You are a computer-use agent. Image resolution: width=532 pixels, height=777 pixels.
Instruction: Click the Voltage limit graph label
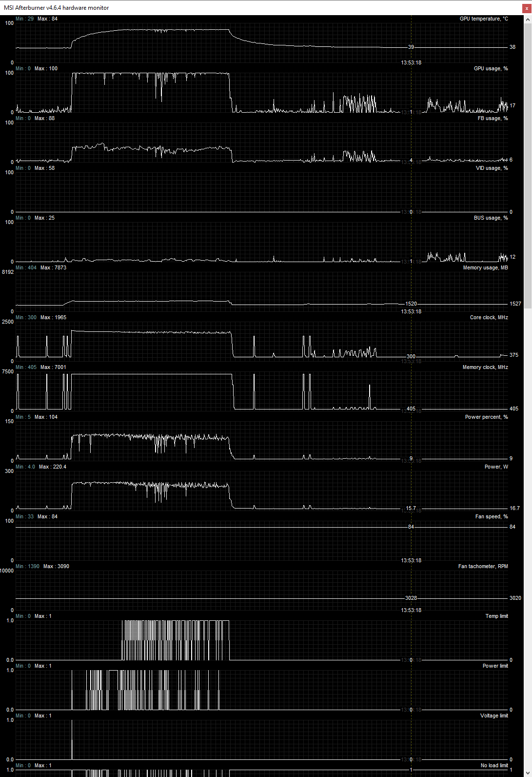pos(494,716)
